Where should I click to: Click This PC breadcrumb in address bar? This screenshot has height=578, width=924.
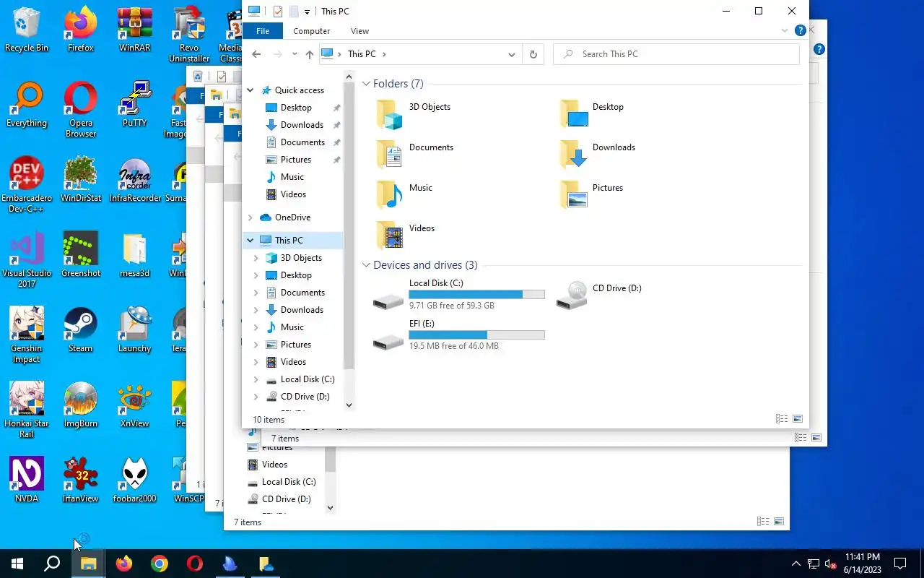tap(362, 54)
